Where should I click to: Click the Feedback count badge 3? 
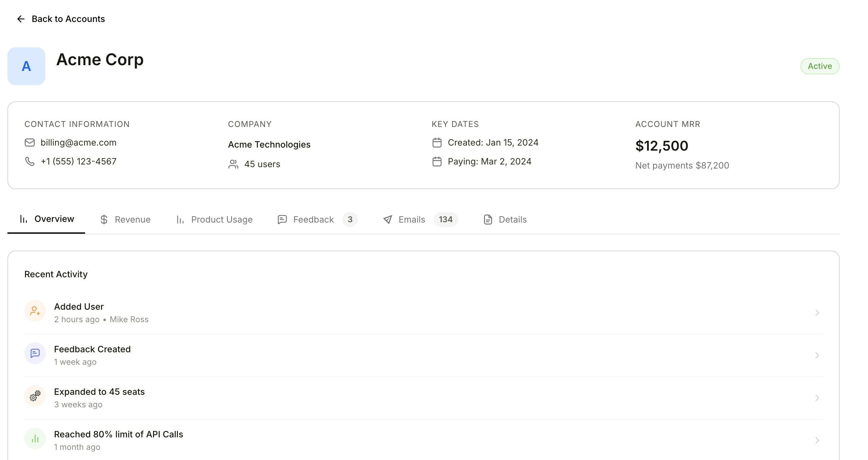point(350,220)
